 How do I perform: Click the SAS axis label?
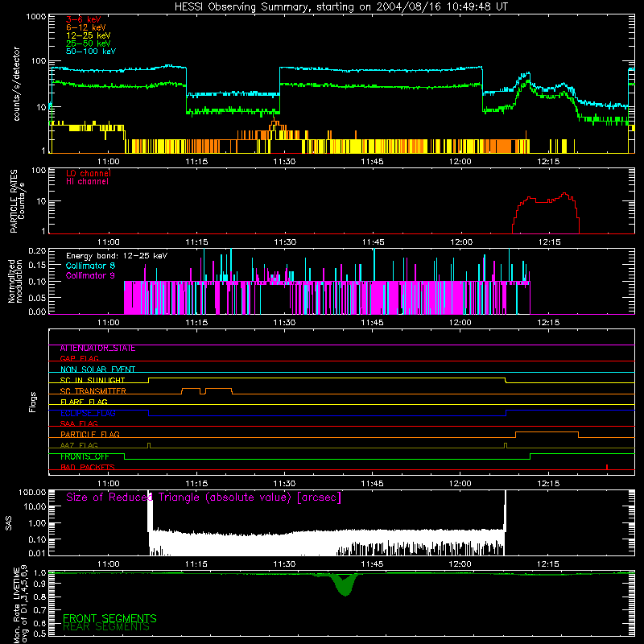[8, 523]
